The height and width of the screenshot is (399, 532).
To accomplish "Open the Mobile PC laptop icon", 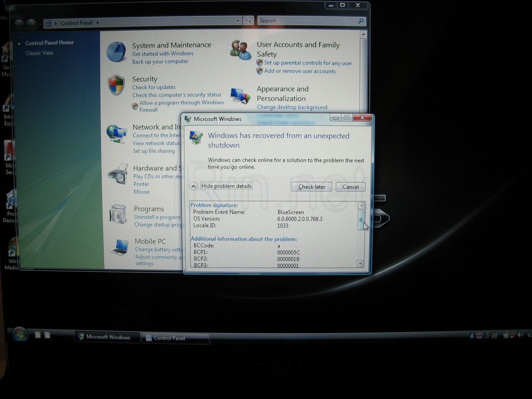I will (120, 247).
